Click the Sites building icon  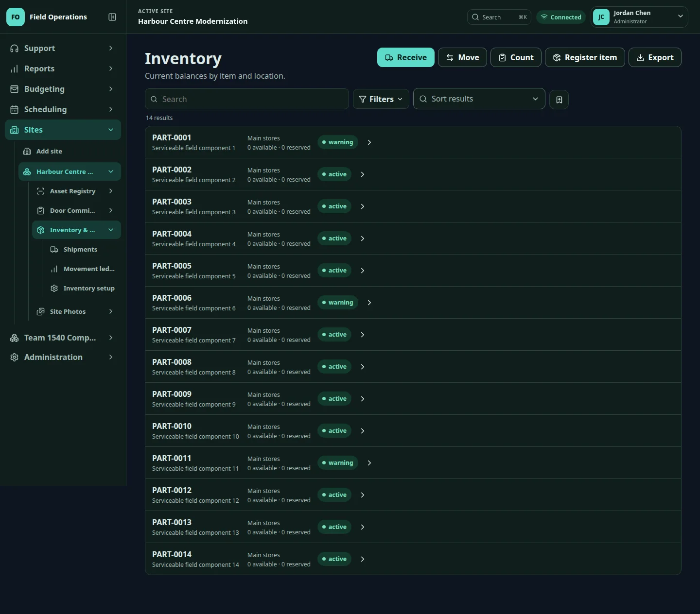(15, 130)
